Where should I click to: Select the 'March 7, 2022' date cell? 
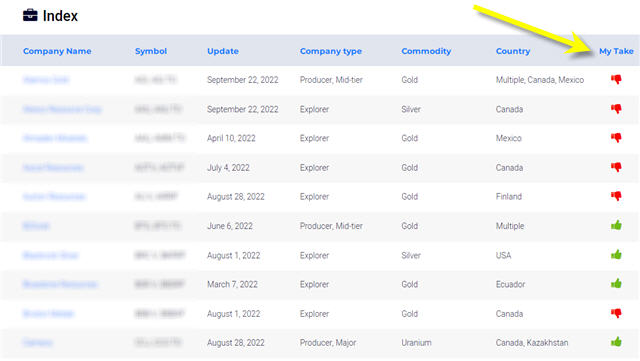point(232,284)
